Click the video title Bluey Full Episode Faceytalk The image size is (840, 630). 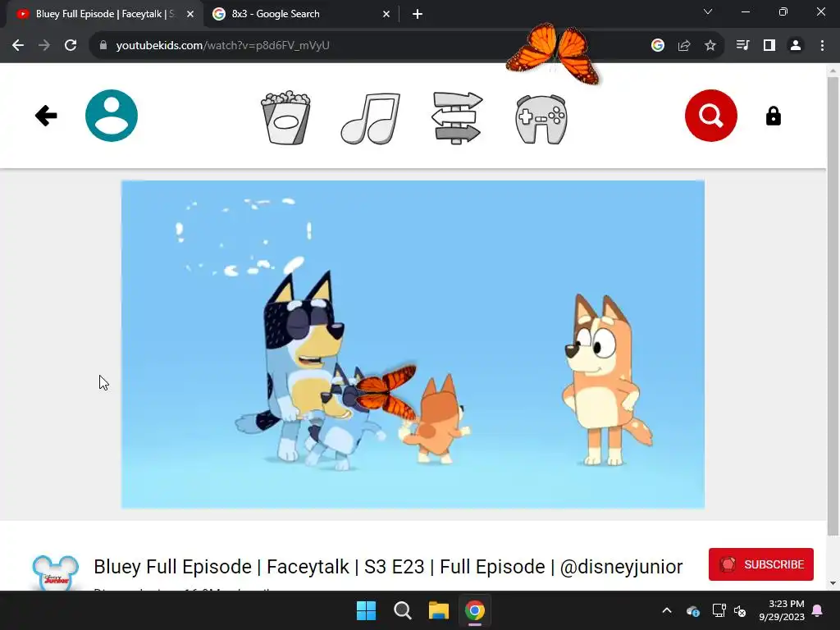point(388,567)
